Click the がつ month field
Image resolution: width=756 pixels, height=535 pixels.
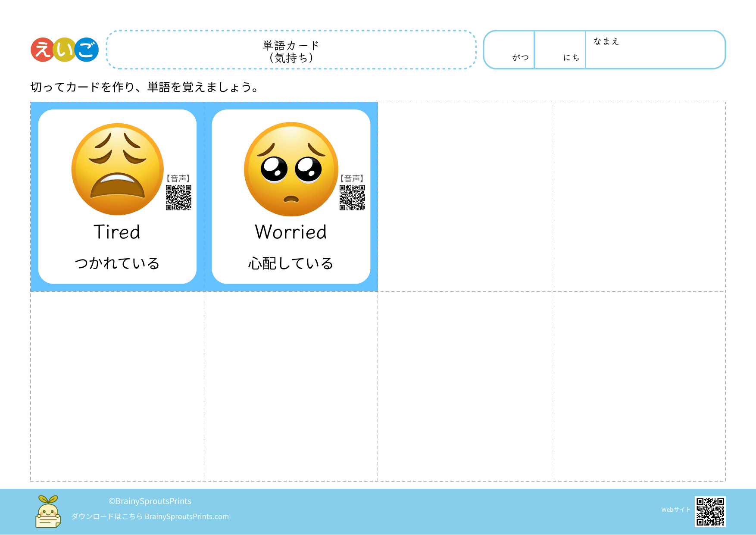point(509,50)
